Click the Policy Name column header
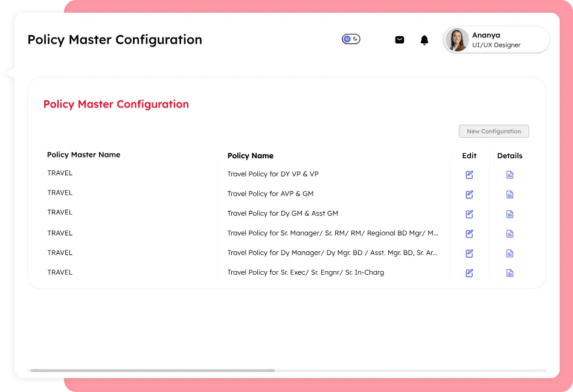Image resolution: width=573 pixels, height=392 pixels. pos(250,156)
